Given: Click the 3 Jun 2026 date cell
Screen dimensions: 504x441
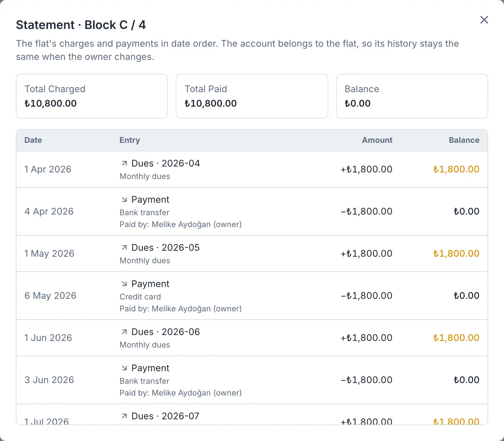Looking at the screenshot, I should point(49,380).
